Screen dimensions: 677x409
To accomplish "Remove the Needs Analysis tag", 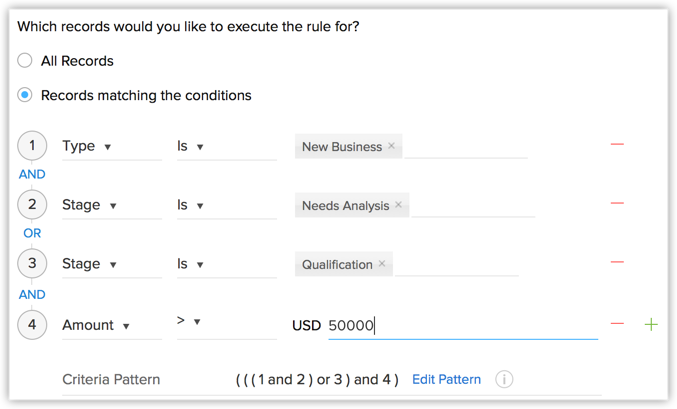I will coord(399,204).
